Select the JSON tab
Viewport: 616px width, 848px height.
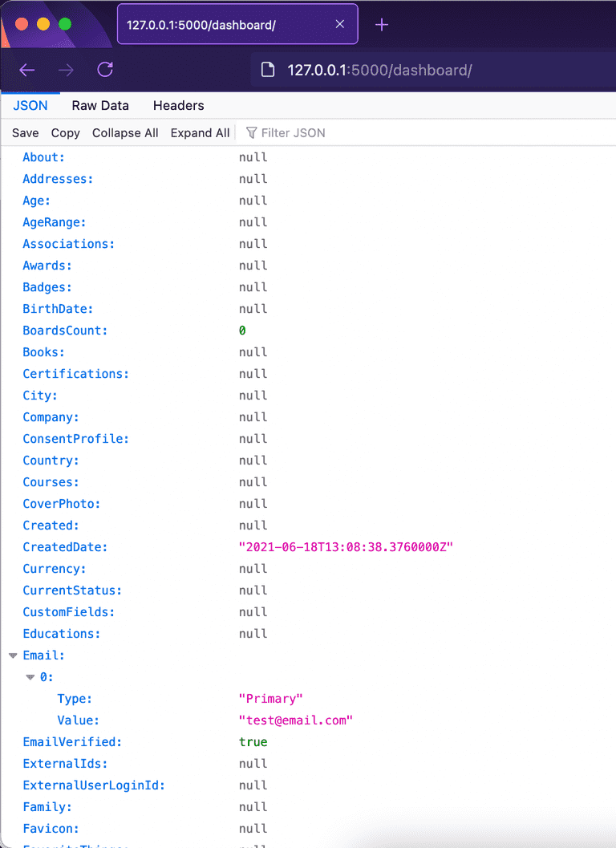tap(30, 106)
